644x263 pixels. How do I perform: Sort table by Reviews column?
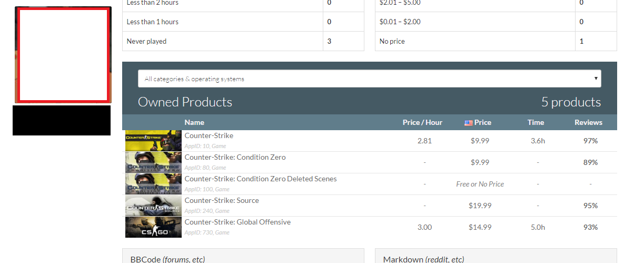coord(588,122)
